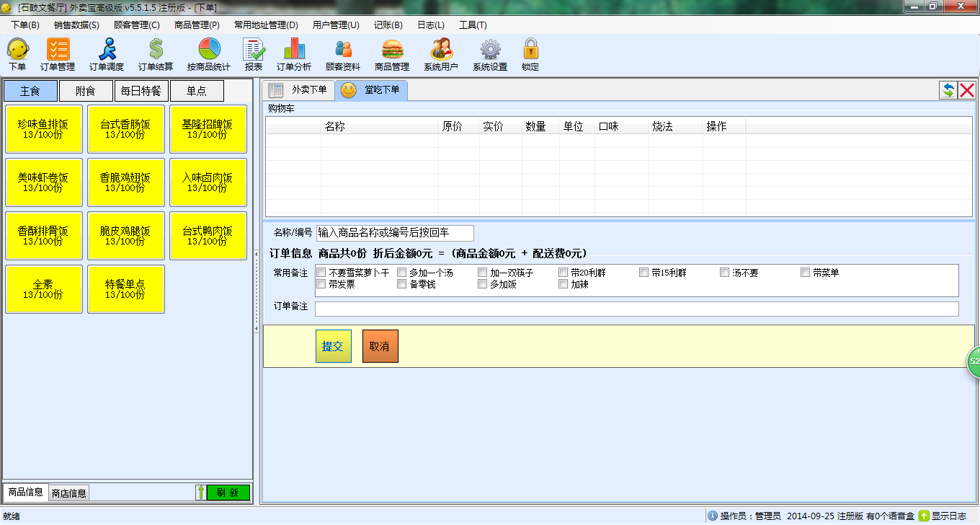Tick the 加辣 checkbox
This screenshot has width=980, height=525.
click(x=563, y=285)
